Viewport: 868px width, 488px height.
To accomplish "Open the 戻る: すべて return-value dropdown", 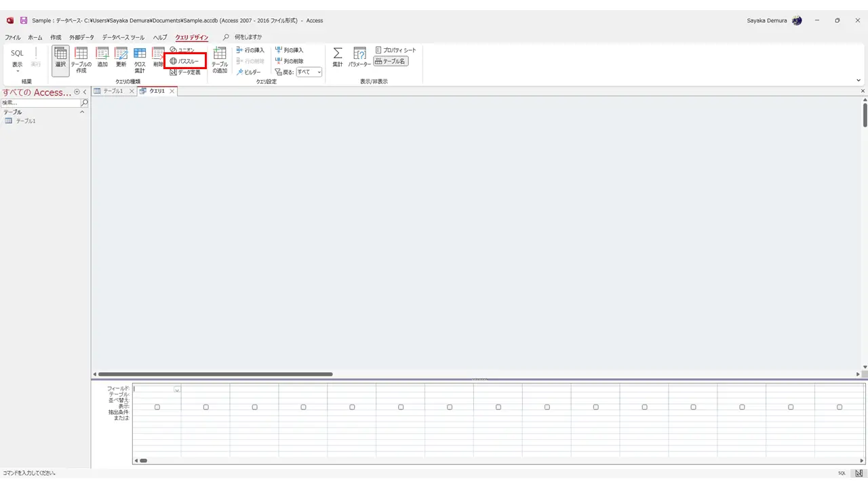I will point(309,72).
